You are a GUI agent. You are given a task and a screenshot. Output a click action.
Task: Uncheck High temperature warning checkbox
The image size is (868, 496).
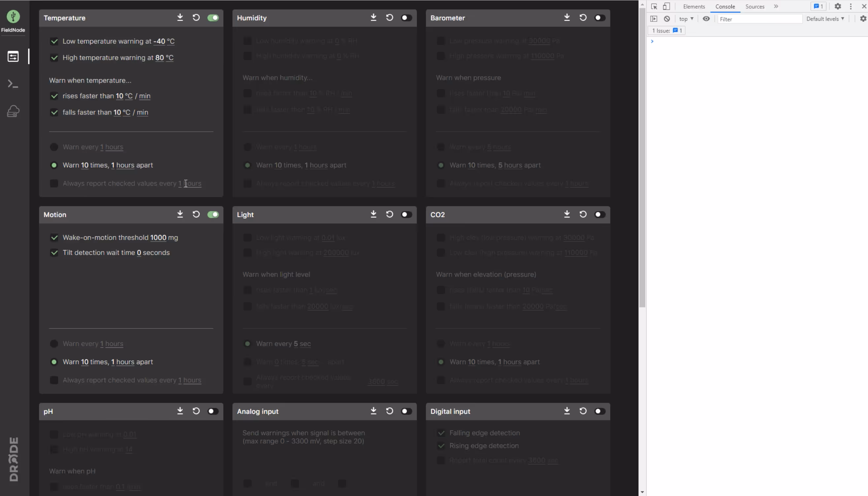click(54, 57)
